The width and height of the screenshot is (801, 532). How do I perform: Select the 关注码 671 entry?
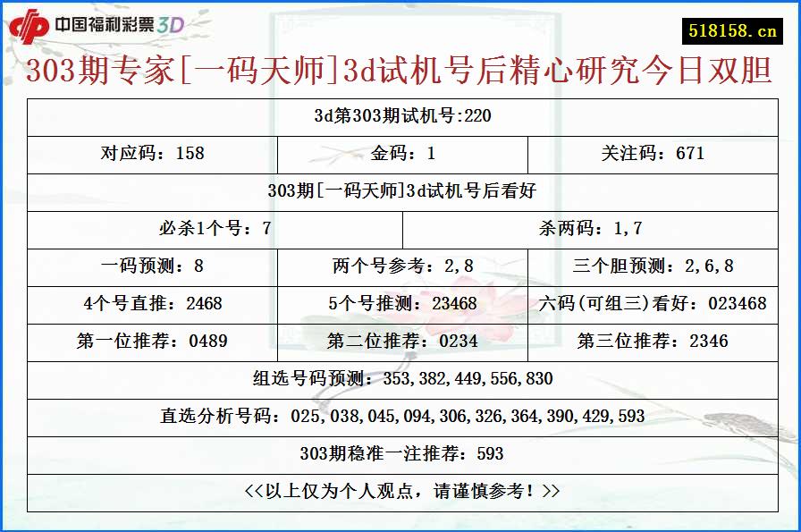(652, 153)
